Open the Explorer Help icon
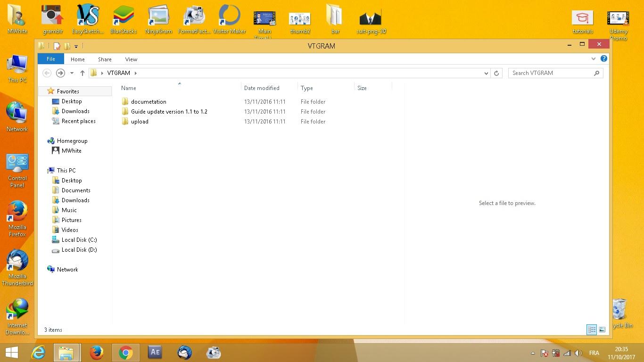 (x=604, y=59)
